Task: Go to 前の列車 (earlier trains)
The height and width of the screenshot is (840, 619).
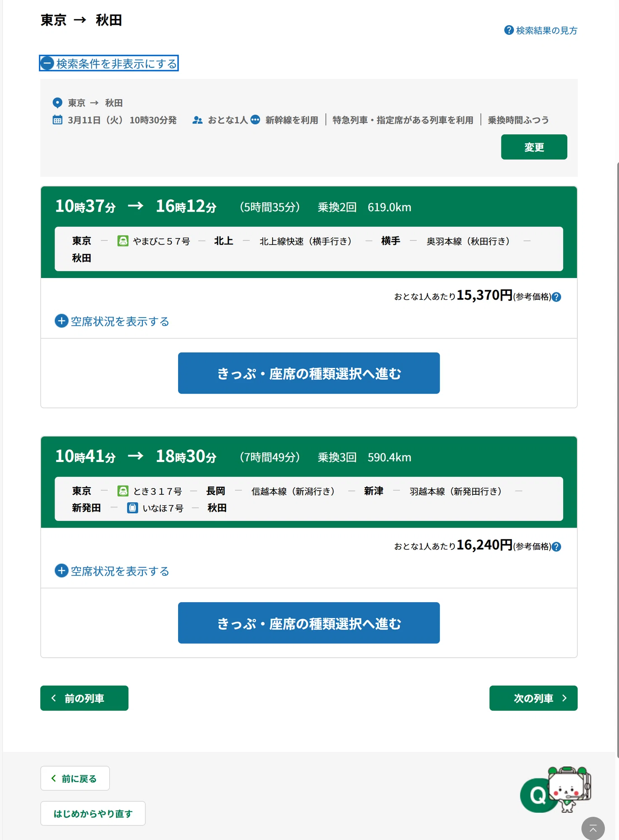Action: pos(84,698)
